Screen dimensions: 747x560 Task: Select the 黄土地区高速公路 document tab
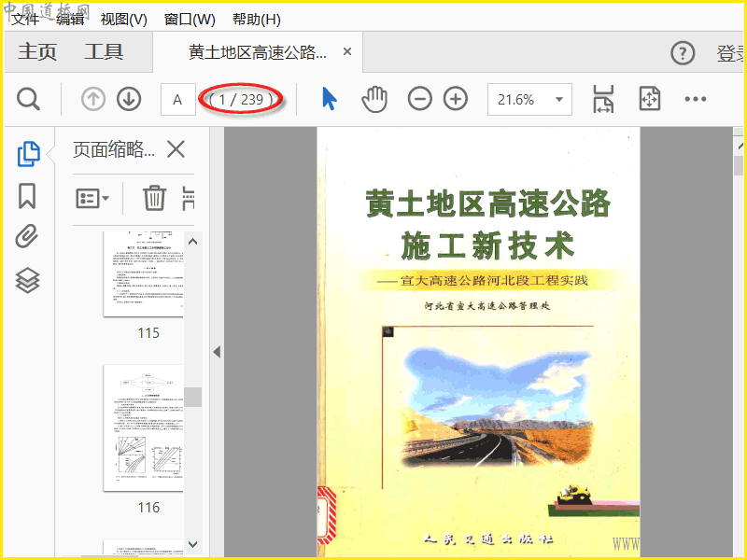pos(258,52)
